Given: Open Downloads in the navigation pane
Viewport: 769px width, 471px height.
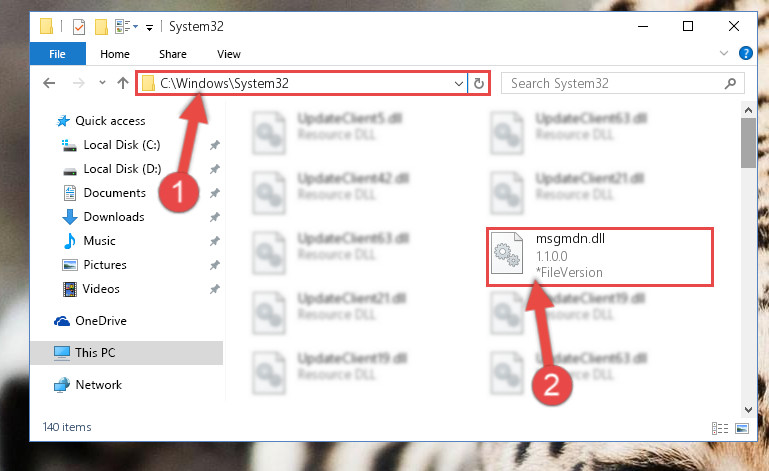Looking at the screenshot, I should coord(114,217).
